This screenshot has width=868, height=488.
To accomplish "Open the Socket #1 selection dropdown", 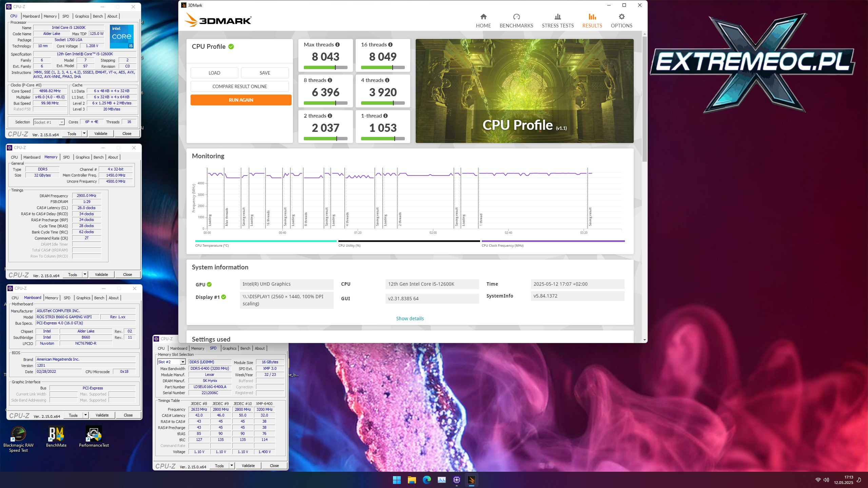I will [x=49, y=122].
